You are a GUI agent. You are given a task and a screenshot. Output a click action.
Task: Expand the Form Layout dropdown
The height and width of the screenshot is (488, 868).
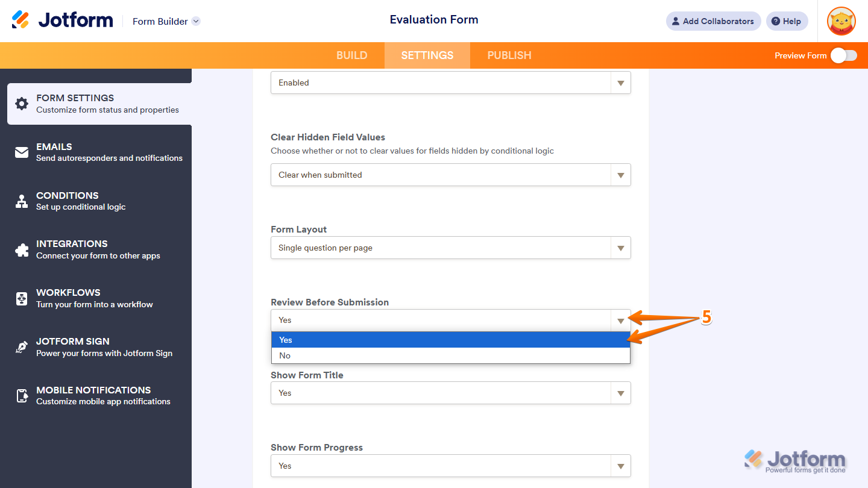[x=620, y=248]
